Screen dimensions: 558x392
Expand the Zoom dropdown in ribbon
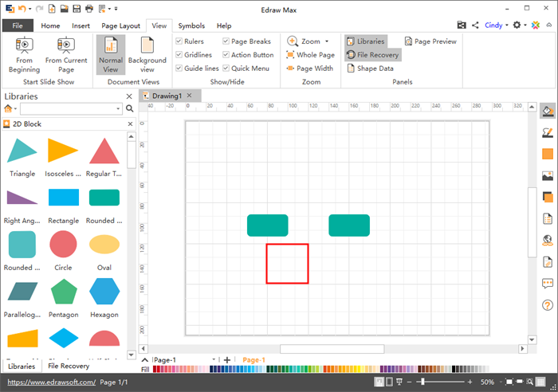pyautogui.click(x=327, y=41)
